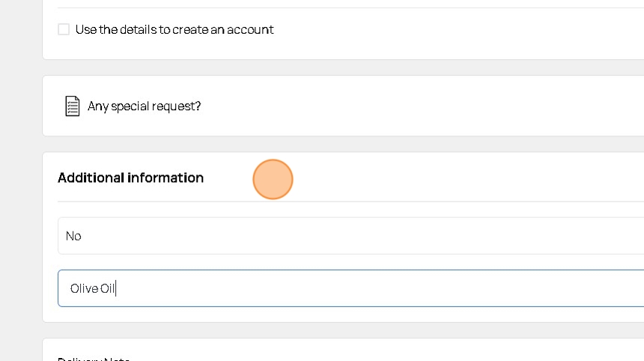Click the special request document icon
644x361 pixels.
click(72, 106)
